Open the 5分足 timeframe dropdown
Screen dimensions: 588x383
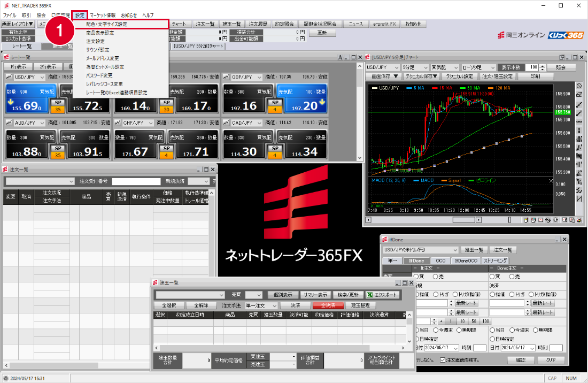pos(415,67)
